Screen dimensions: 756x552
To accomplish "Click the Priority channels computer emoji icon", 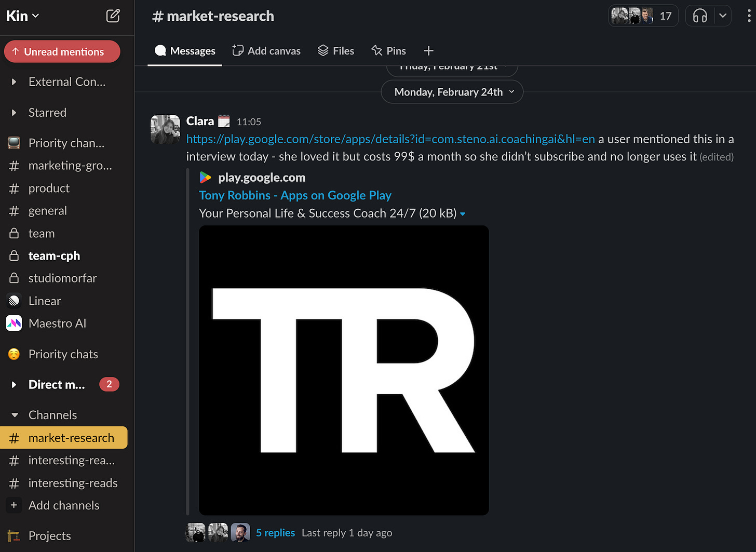I will [x=14, y=143].
